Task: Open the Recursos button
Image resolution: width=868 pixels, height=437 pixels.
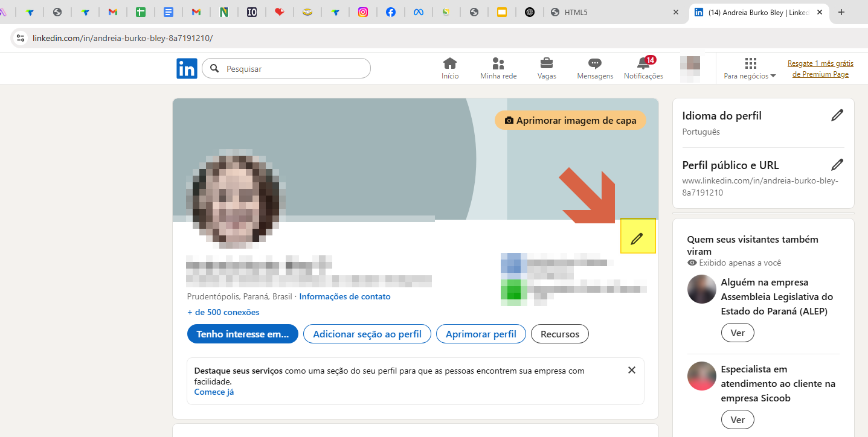Action: point(560,334)
